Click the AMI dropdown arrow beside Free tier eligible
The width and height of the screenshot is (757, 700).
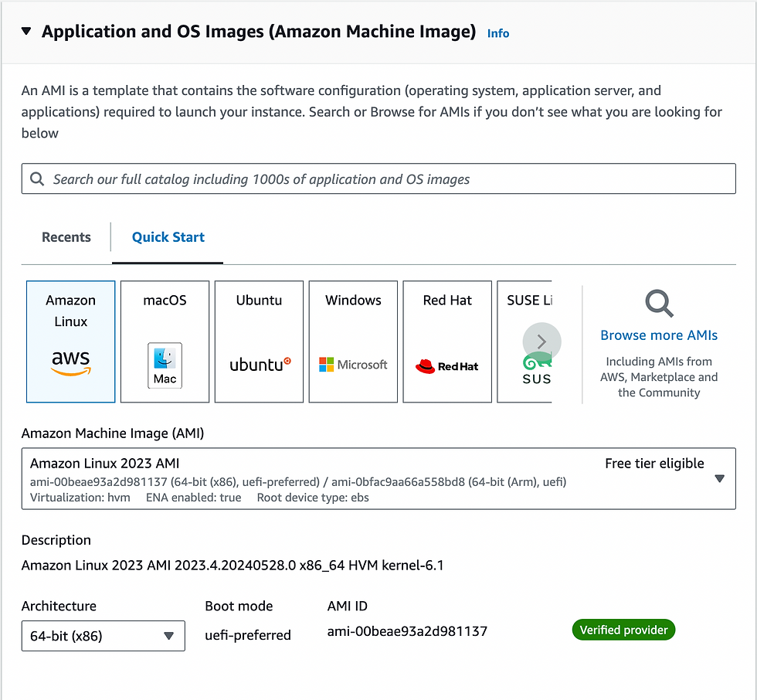(x=719, y=478)
